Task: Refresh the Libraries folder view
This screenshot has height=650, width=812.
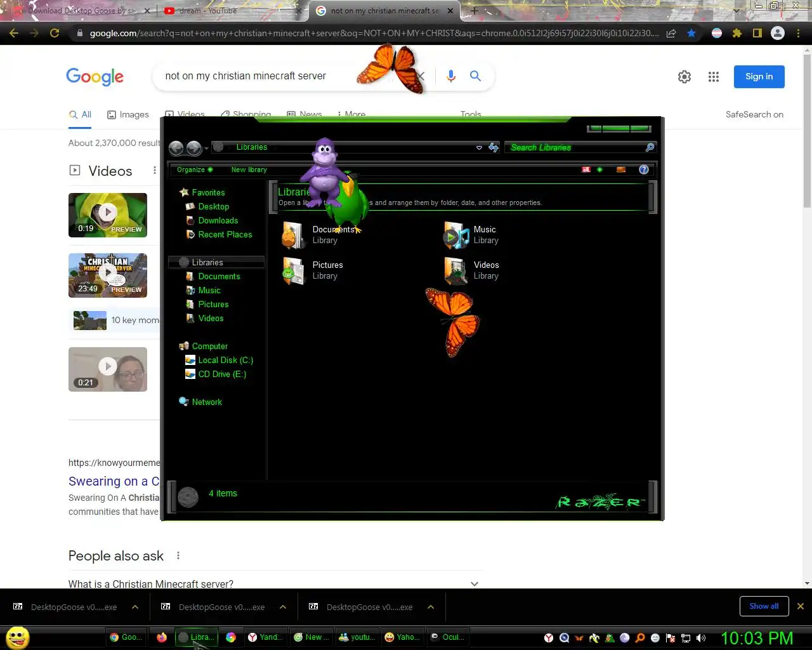Action: tap(494, 147)
